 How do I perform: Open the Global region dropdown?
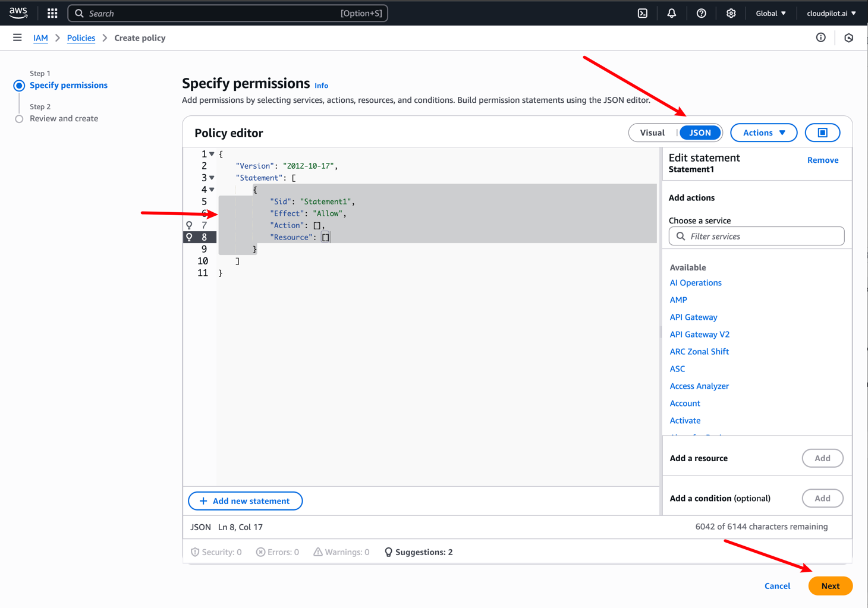coord(770,12)
